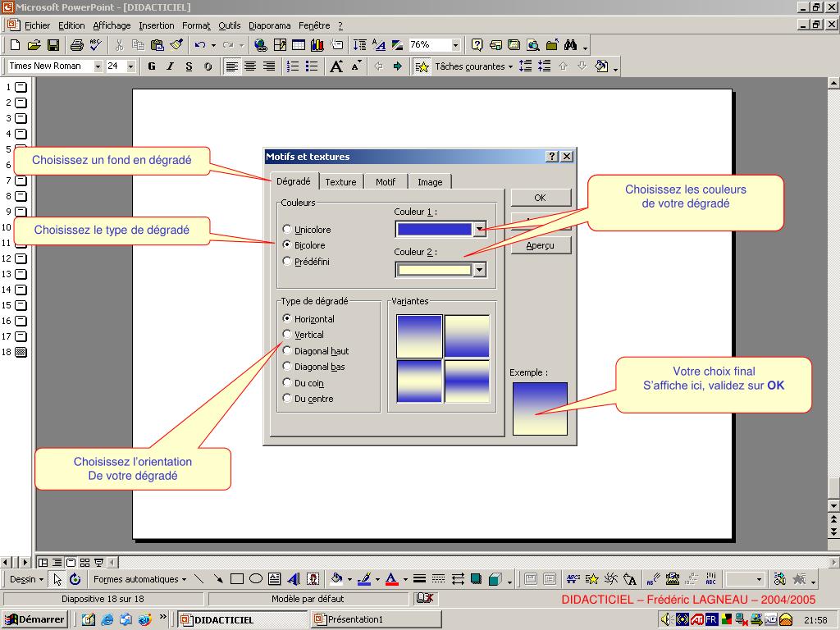The height and width of the screenshot is (630, 840).
Task: Select the Prédéfini radio button
Action: [287, 262]
